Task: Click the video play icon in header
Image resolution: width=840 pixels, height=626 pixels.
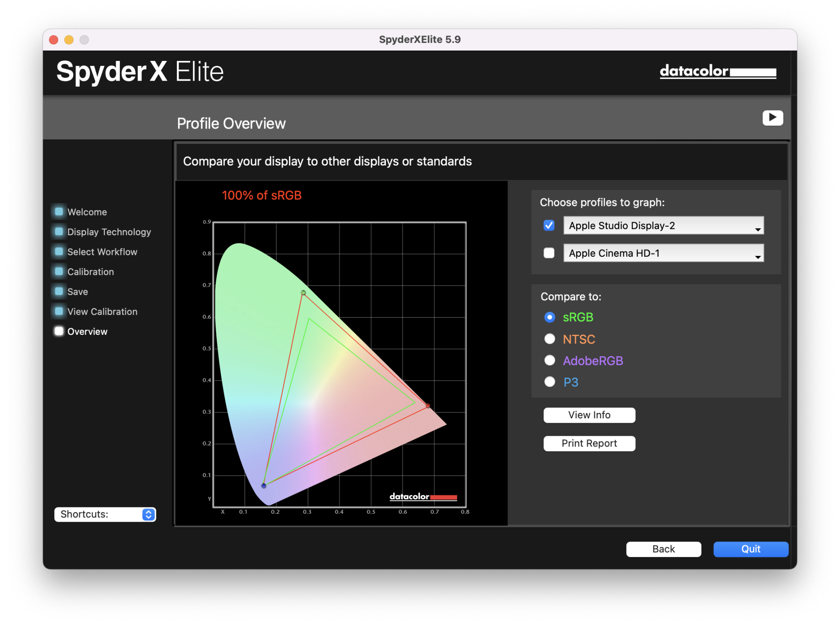Action: pyautogui.click(x=772, y=118)
